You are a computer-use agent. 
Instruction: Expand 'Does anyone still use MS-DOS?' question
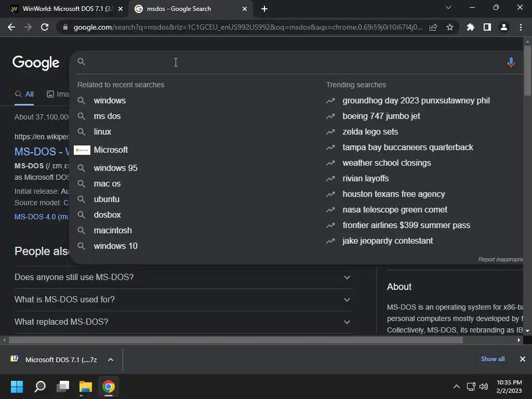point(183,277)
